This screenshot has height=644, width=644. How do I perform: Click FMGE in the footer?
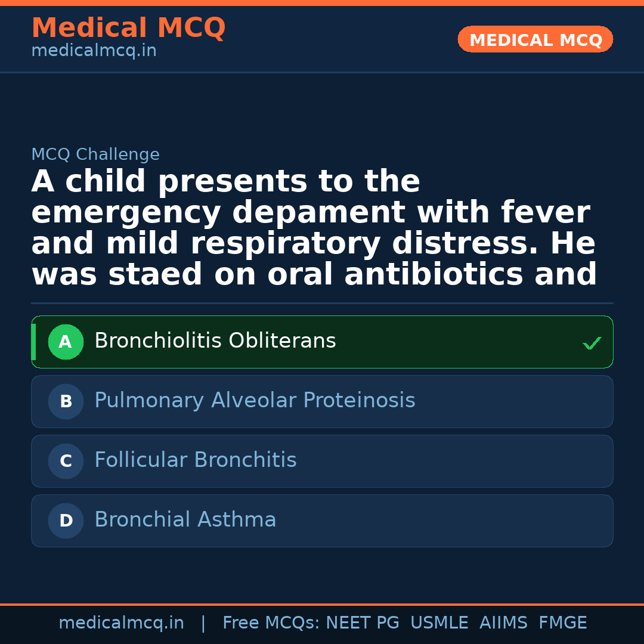pos(562,623)
